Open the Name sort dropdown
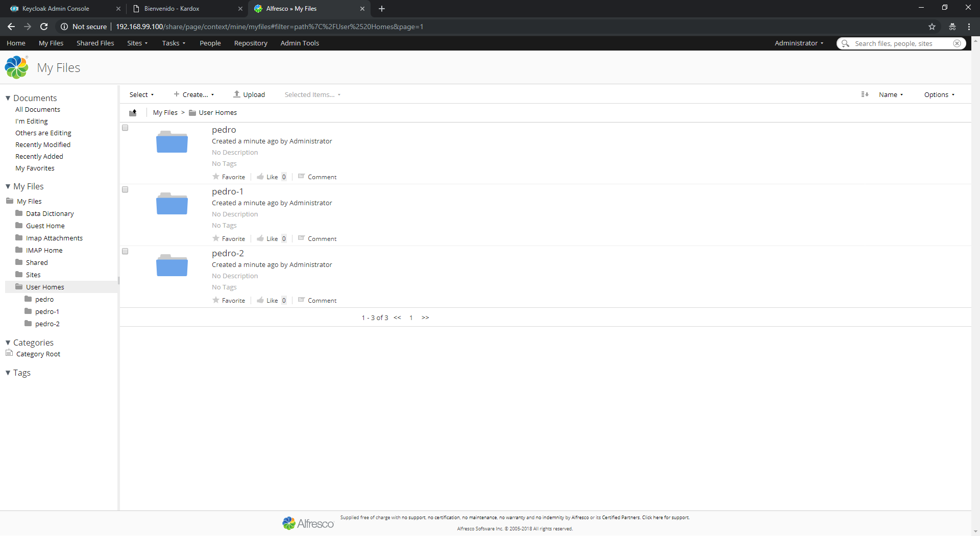980x536 pixels. (x=891, y=94)
